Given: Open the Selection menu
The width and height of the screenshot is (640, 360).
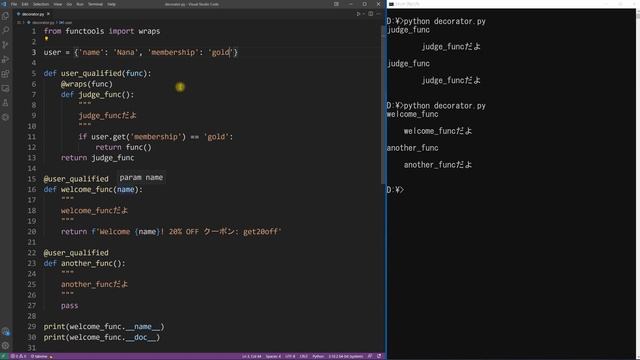Looking at the screenshot, I should click(x=41, y=4).
